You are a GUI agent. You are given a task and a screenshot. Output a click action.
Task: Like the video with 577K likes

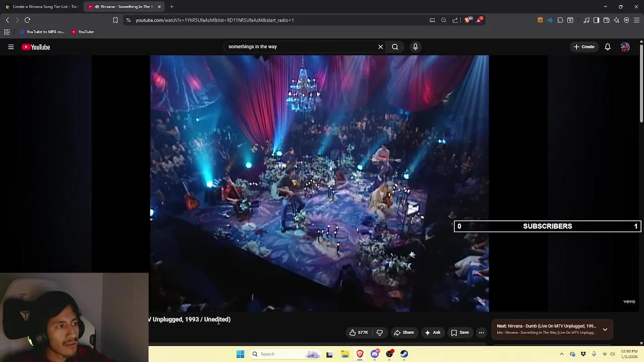pyautogui.click(x=359, y=332)
